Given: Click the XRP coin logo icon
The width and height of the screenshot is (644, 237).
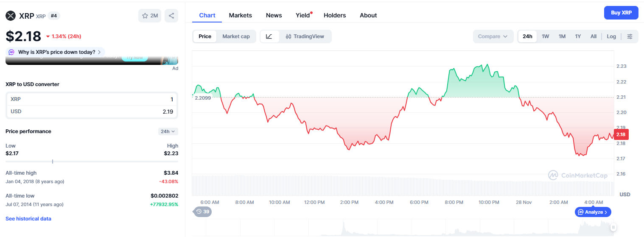Looking at the screenshot, I should [11, 16].
